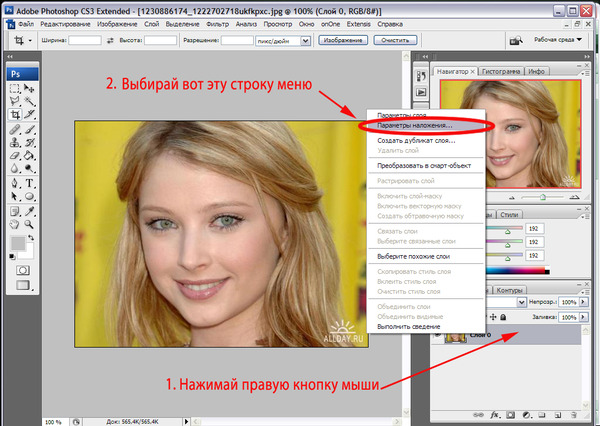Open the Файл menu
This screenshot has width=600, height=426.
(x=26, y=24)
